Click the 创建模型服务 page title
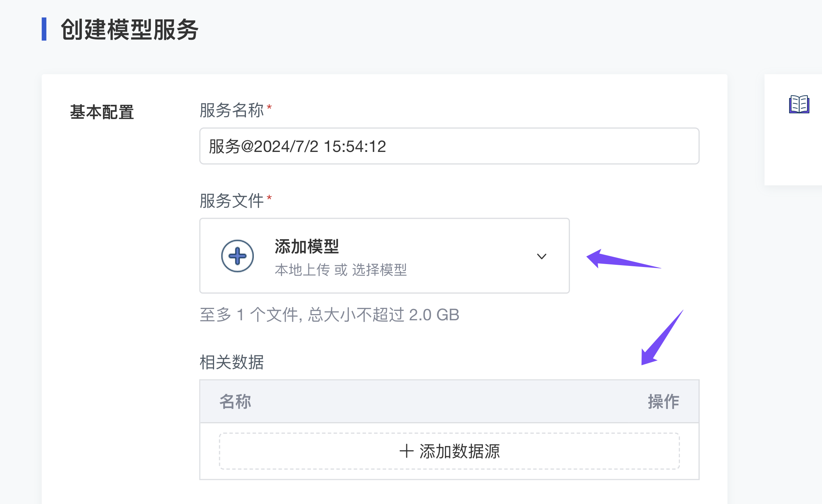 point(129,29)
